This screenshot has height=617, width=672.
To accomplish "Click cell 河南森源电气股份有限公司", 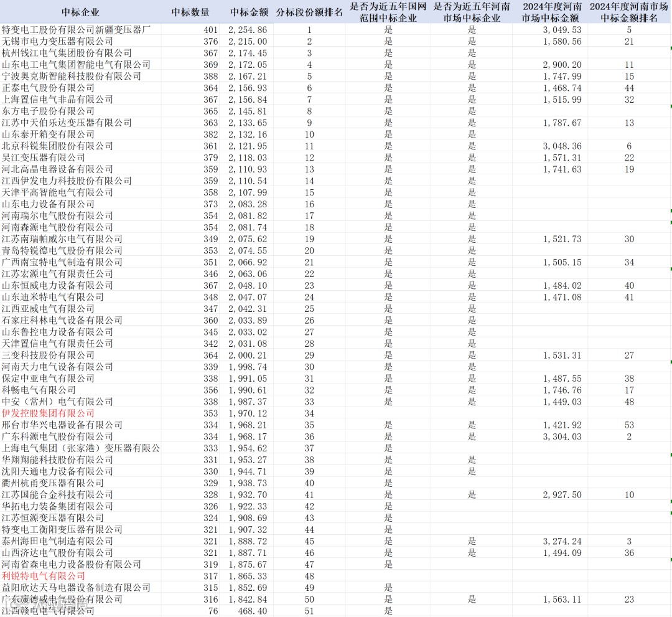I will click(x=57, y=227).
